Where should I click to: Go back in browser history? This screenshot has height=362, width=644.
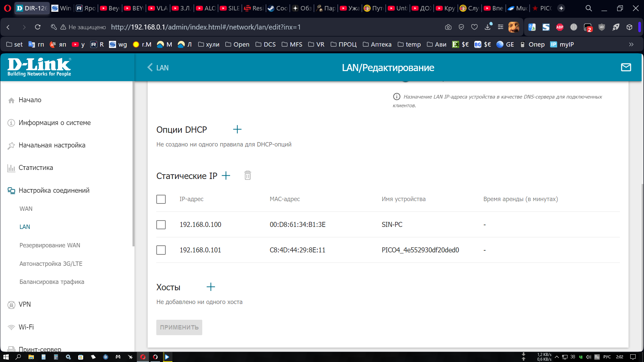tap(8, 27)
